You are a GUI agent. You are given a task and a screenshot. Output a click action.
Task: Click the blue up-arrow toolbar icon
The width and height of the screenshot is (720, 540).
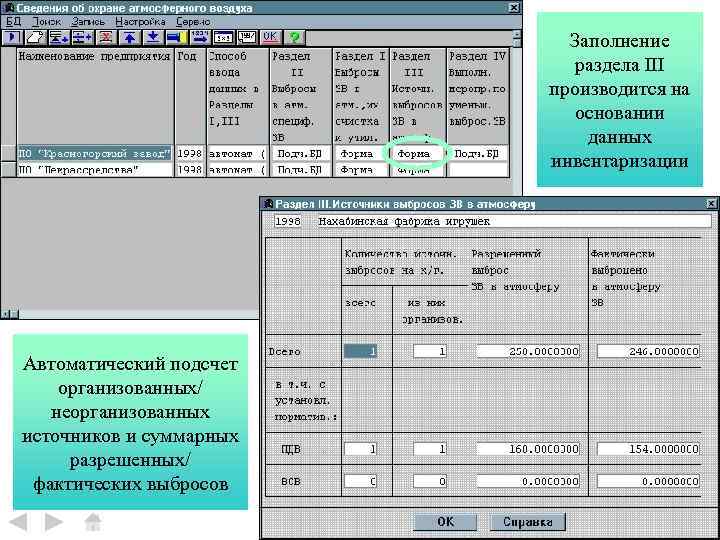(x=130, y=38)
